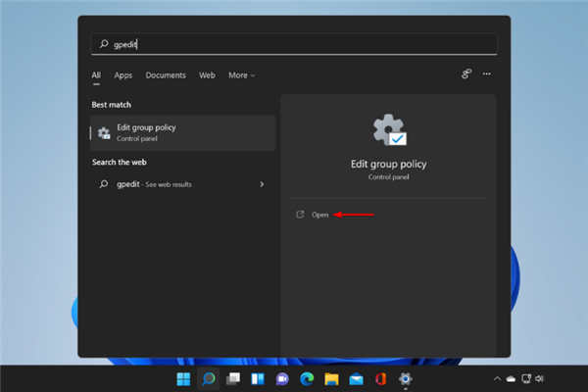Open the Teams Chat taskbar icon
Screen dimensions: 588x392
point(282,379)
